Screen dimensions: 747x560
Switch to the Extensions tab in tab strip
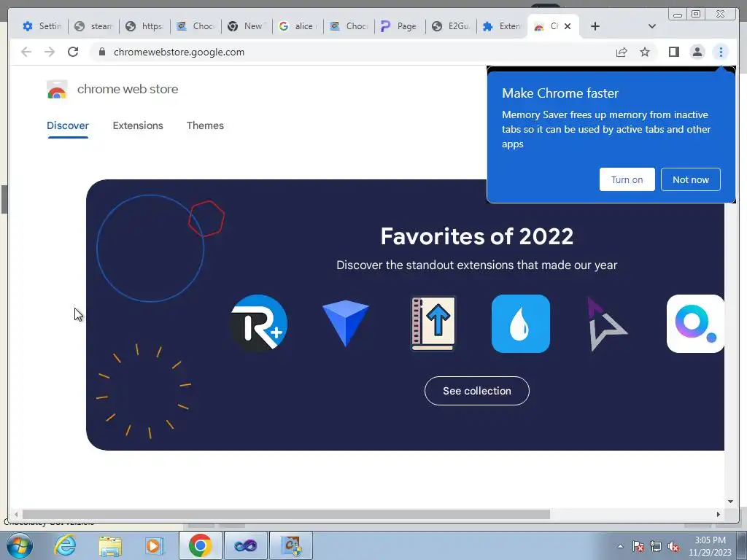(x=502, y=26)
